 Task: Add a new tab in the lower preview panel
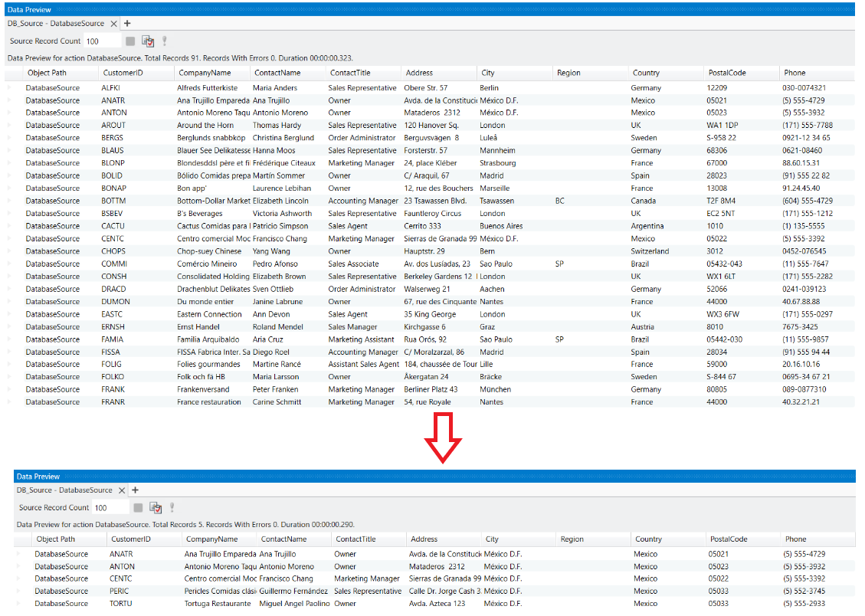(136, 490)
